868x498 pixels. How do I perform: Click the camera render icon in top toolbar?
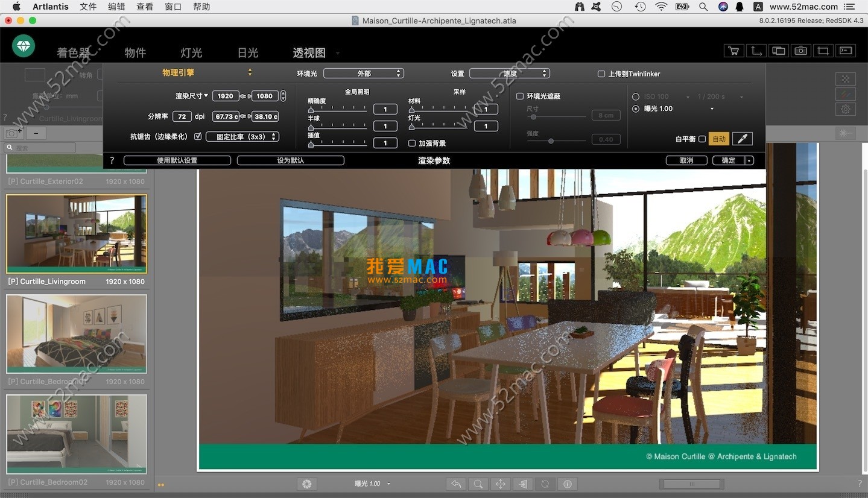tap(800, 51)
